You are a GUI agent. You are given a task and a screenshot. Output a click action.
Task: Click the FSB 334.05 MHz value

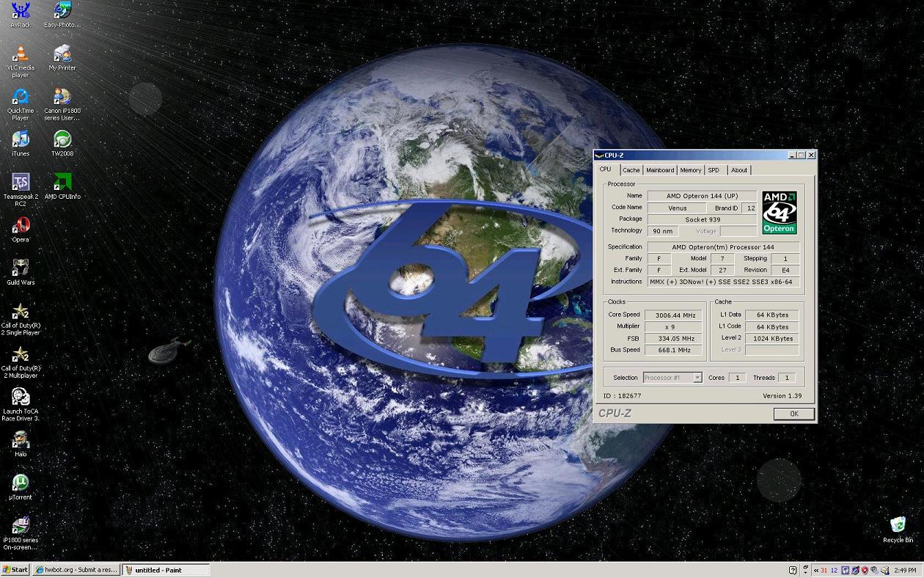click(675, 339)
